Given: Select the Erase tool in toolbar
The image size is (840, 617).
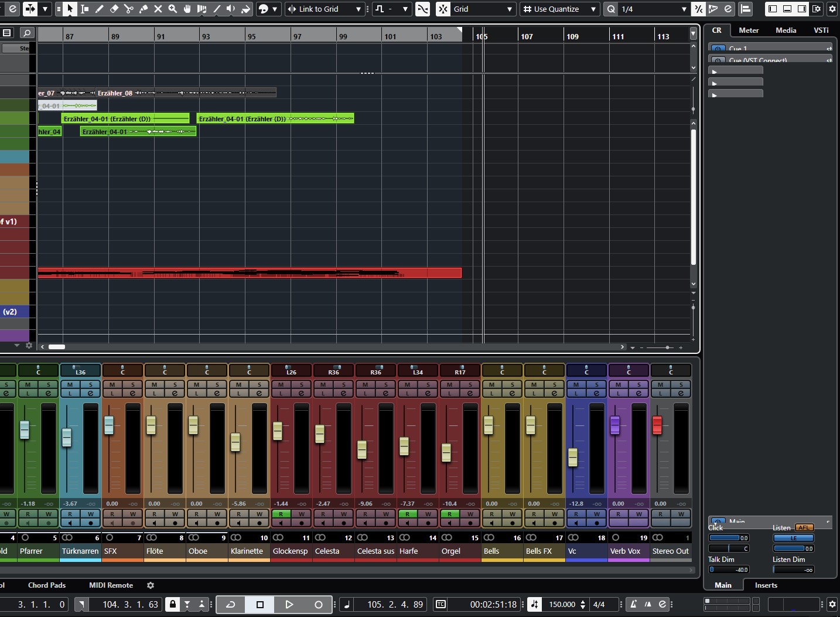Looking at the screenshot, I should coord(114,9).
